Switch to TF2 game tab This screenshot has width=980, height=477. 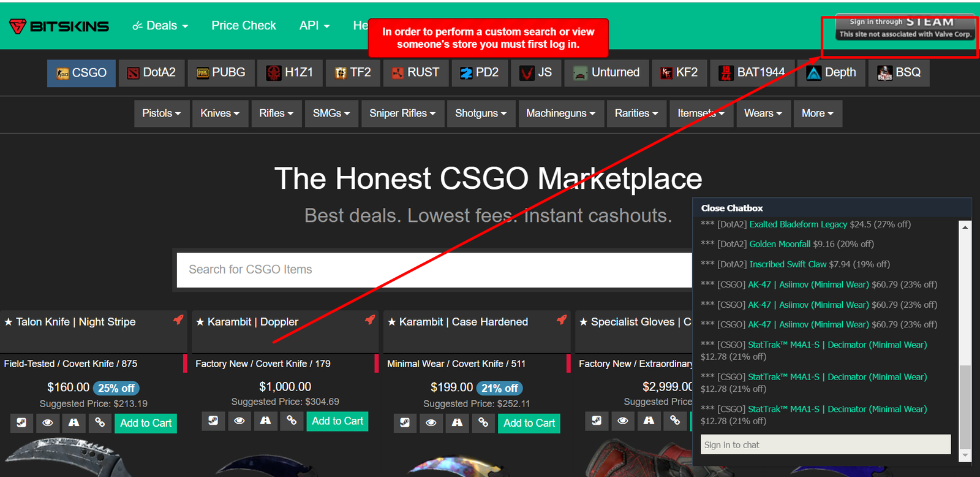pos(353,73)
